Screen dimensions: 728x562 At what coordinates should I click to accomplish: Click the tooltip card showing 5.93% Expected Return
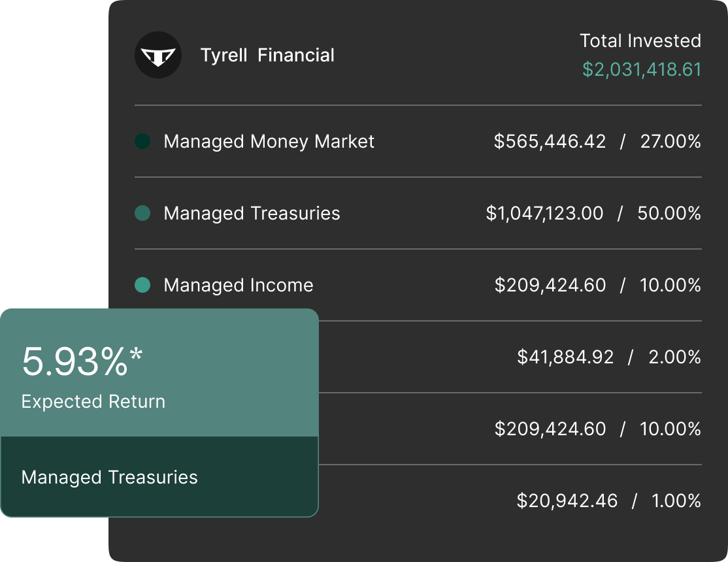coord(159,412)
